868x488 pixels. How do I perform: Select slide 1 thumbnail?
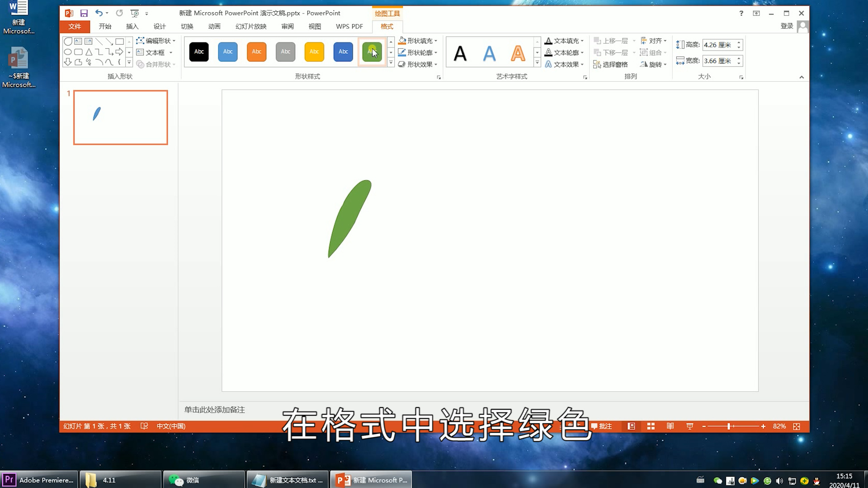click(x=121, y=117)
